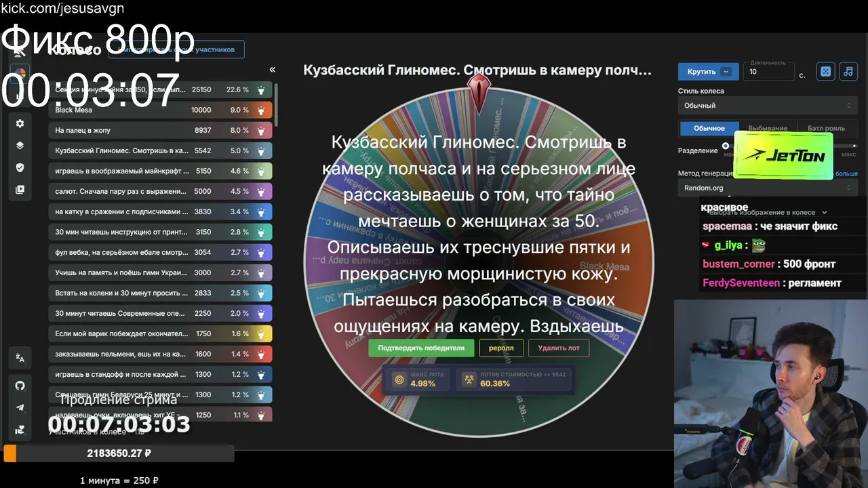Click the music note icon
This screenshot has height=488, width=868.
(x=848, y=71)
